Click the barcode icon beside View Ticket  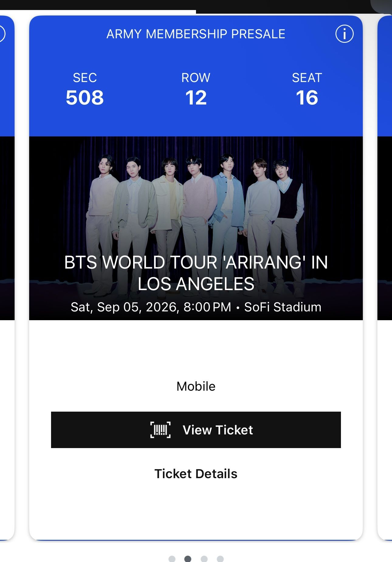[160, 430]
